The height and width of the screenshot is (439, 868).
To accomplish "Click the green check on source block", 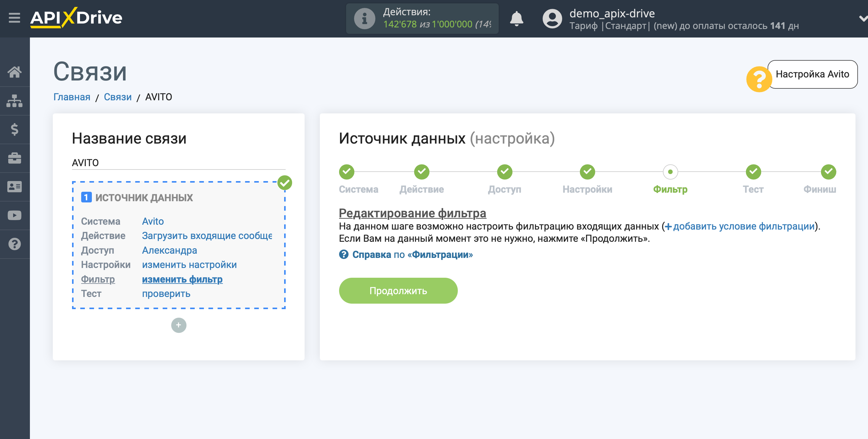I will pos(285,183).
